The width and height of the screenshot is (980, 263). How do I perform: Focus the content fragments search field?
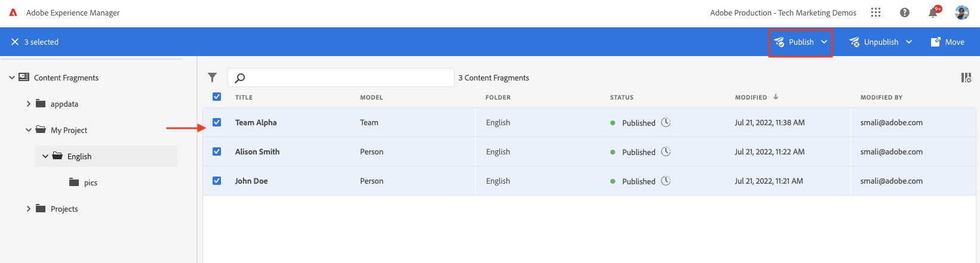[341, 78]
